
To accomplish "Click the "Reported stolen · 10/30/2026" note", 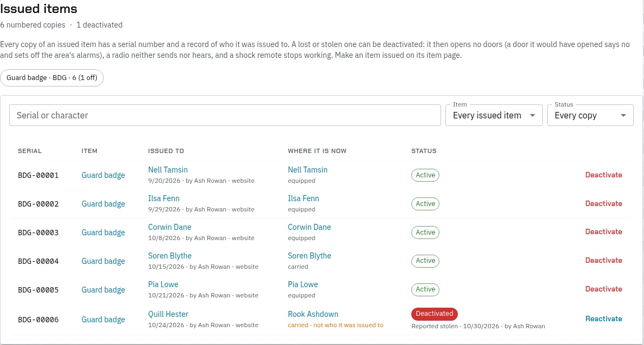I will [478, 326].
